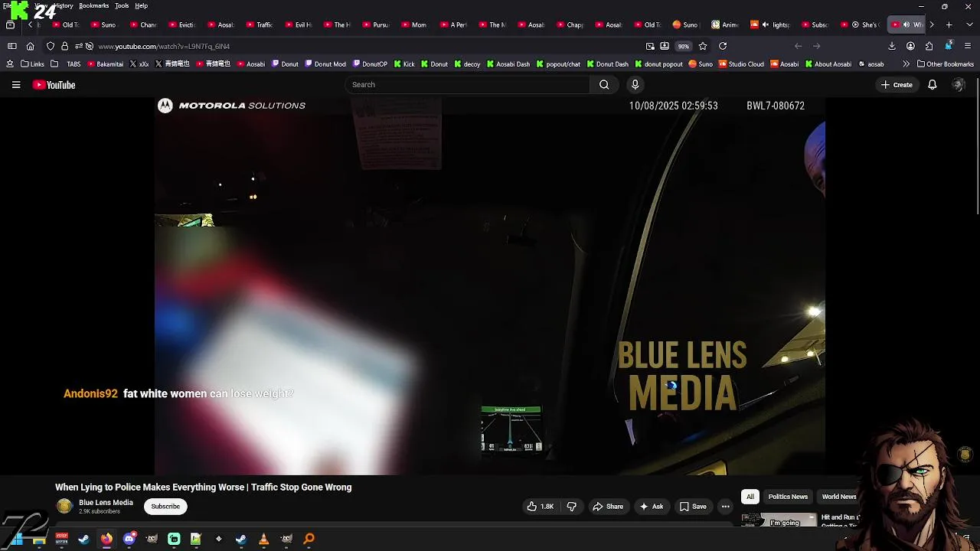Screen dimensions: 980x551
Task: Open the Help menu
Action: 142,5
